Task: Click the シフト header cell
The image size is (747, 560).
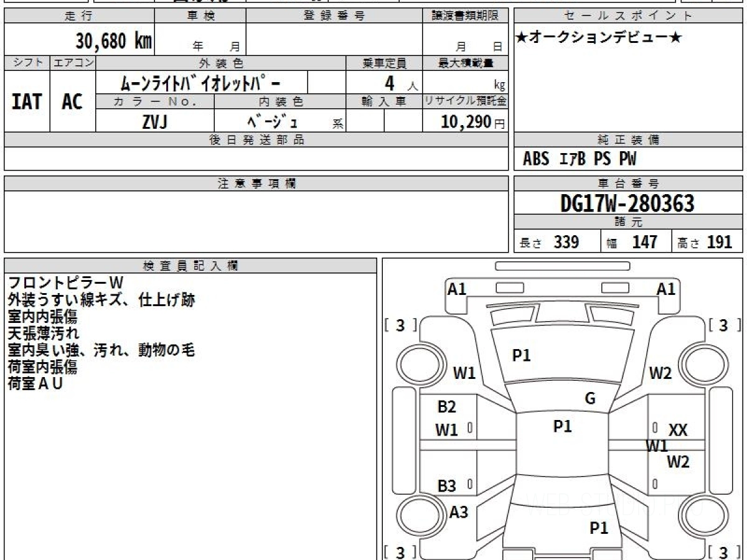Action: [x=27, y=63]
